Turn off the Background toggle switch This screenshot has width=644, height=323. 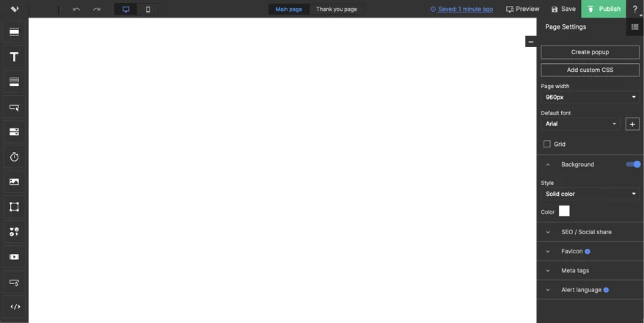[632, 164]
